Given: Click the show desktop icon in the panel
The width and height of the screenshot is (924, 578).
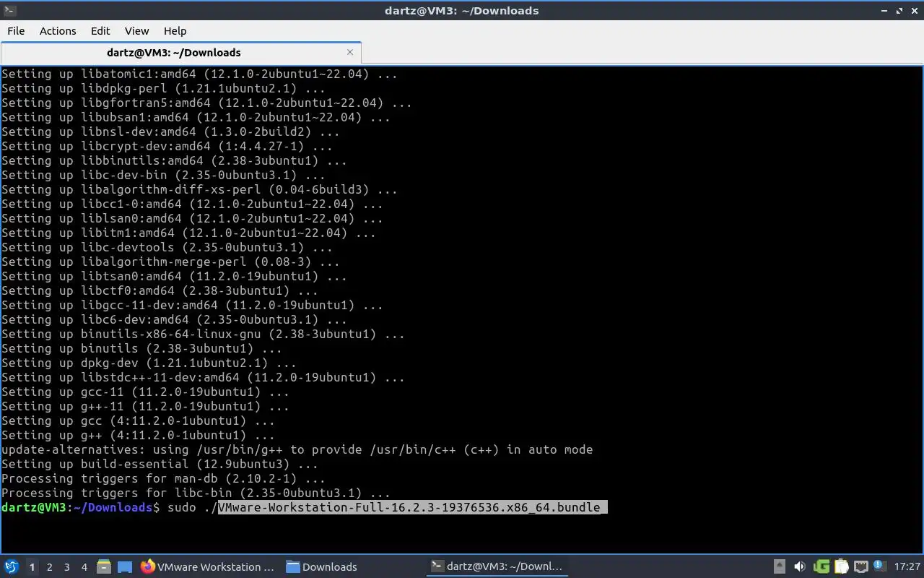Looking at the screenshot, I should pos(125,566).
